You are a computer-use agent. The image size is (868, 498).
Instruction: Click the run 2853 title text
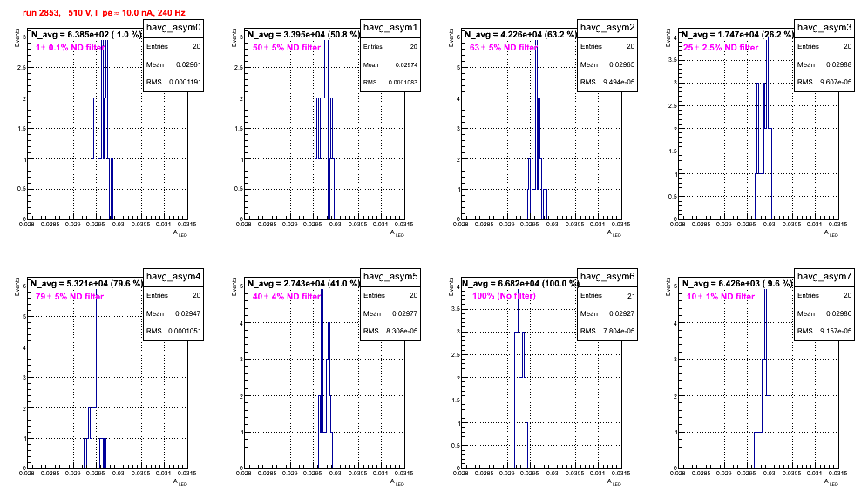[x=104, y=12]
